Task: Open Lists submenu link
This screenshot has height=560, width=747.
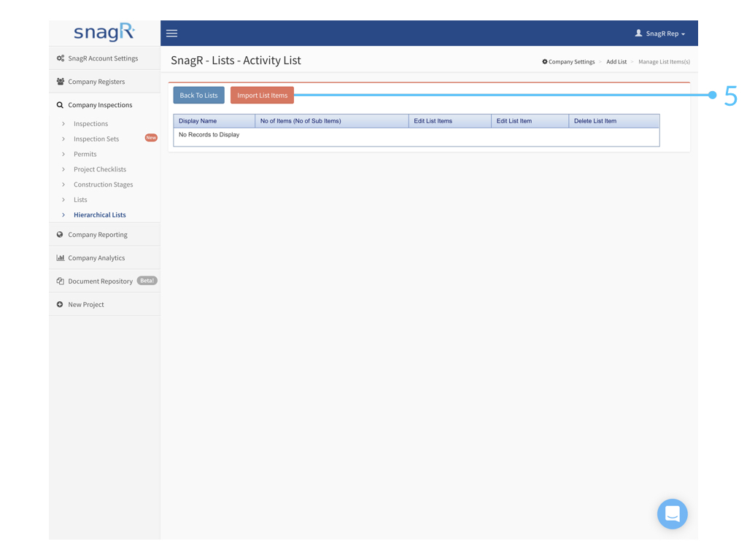Action: click(x=80, y=200)
